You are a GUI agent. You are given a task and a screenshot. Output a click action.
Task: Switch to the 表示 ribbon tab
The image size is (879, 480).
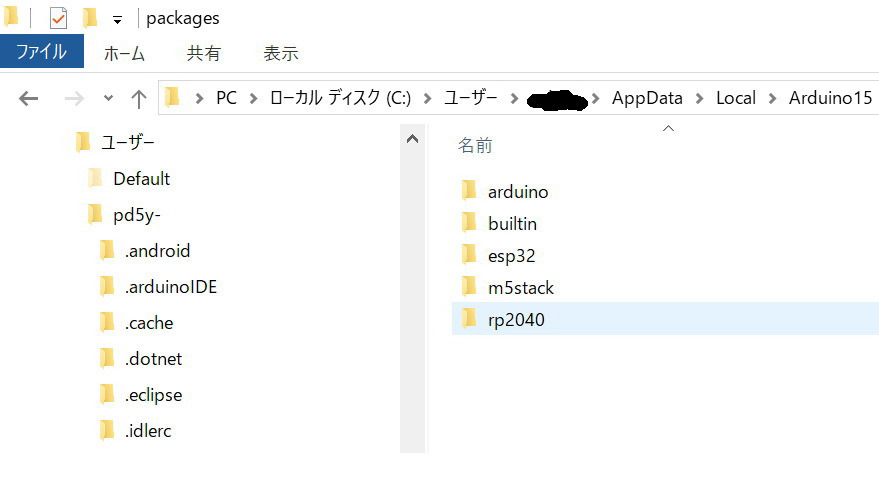(281, 54)
